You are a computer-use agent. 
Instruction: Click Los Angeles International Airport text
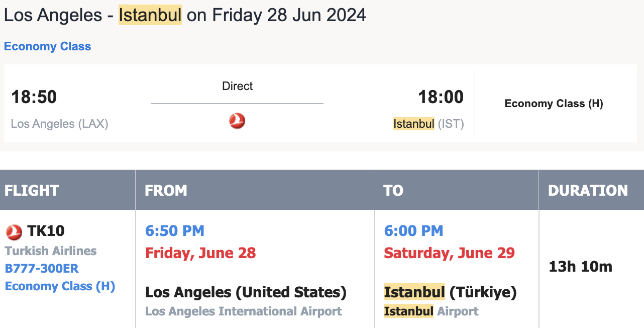coord(244,311)
